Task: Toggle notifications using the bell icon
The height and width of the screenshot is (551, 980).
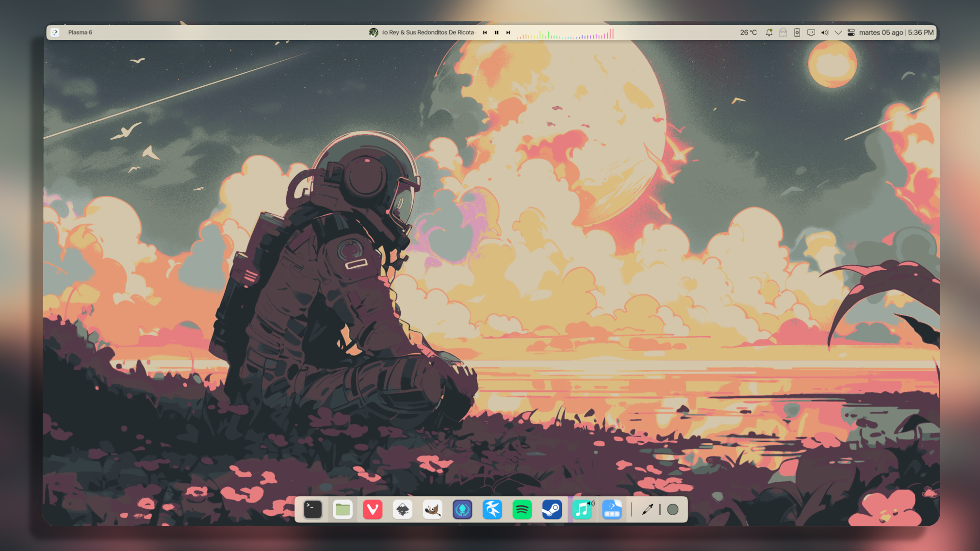Action: coord(768,32)
